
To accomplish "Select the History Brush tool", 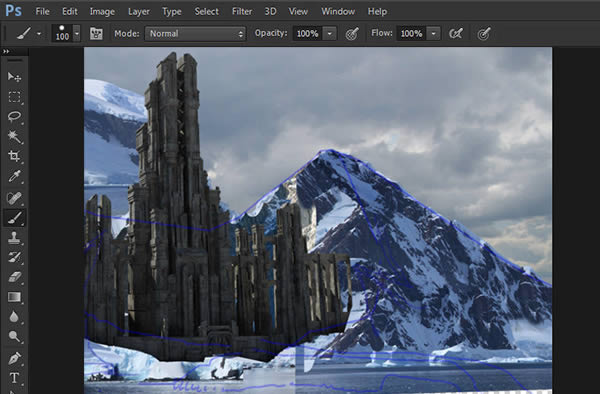I will pyautogui.click(x=14, y=257).
